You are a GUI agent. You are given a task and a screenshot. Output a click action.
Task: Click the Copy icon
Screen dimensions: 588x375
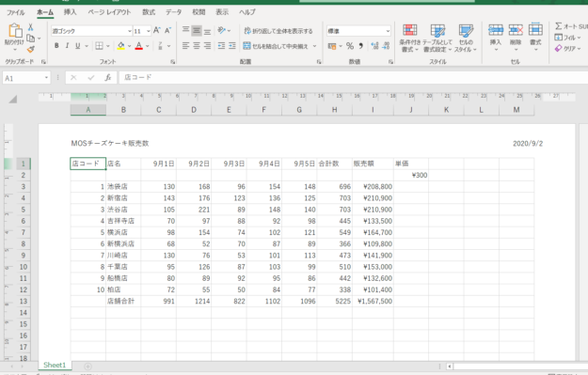click(x=31, y=39)
